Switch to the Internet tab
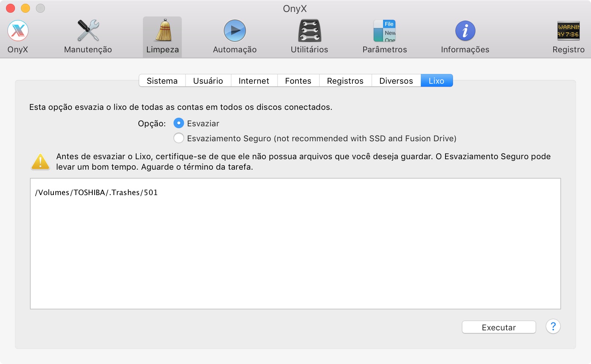The height and width of the screenshot is (364, 591). coord(254,81)
